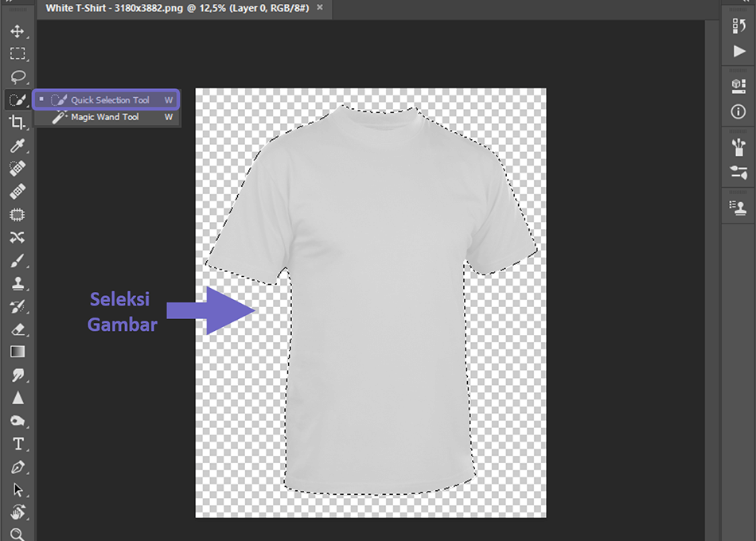The width and height of the screenshot is (756, 541).
Task: Select the Eyedropper tool
Action: [x=18, y=146]
